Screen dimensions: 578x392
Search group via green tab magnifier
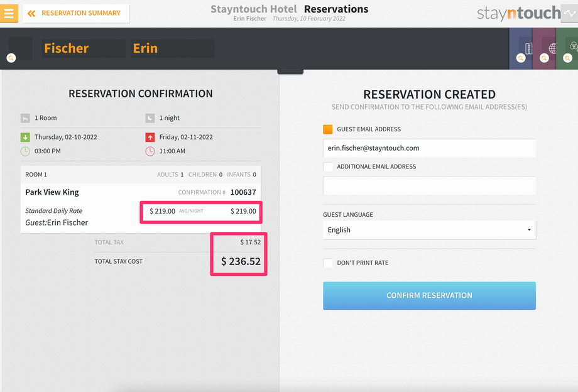tap(568, 58)
